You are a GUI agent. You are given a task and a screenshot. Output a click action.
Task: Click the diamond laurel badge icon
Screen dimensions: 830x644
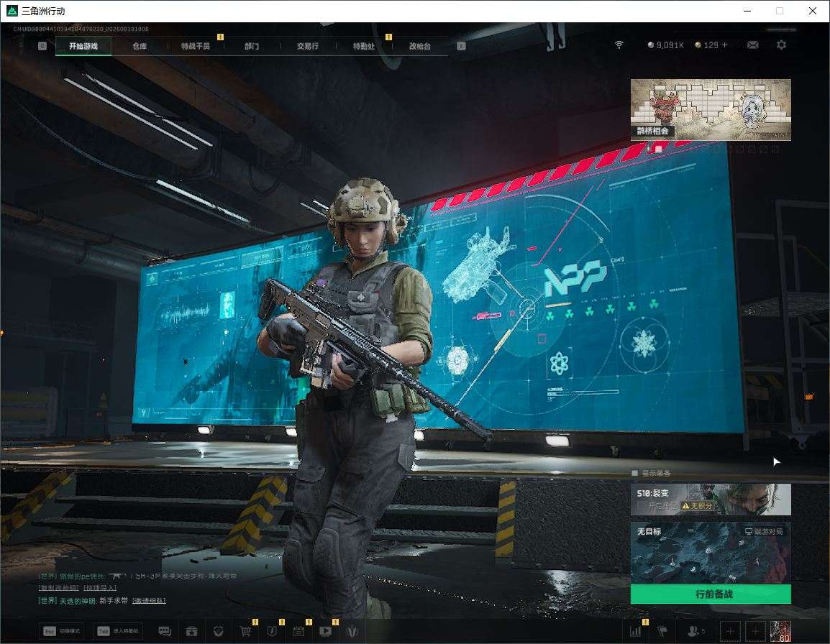coord(218,631)
